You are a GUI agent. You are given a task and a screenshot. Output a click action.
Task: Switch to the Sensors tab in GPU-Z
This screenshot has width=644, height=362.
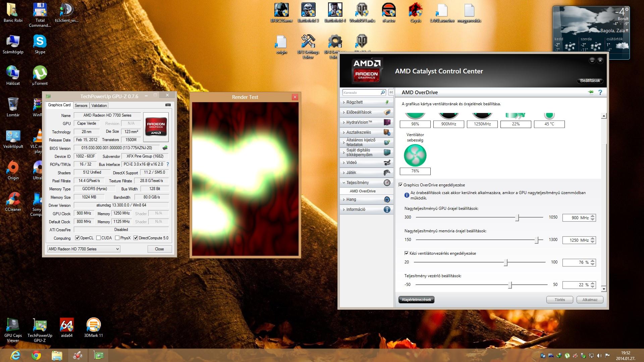[x=81, y=105]
